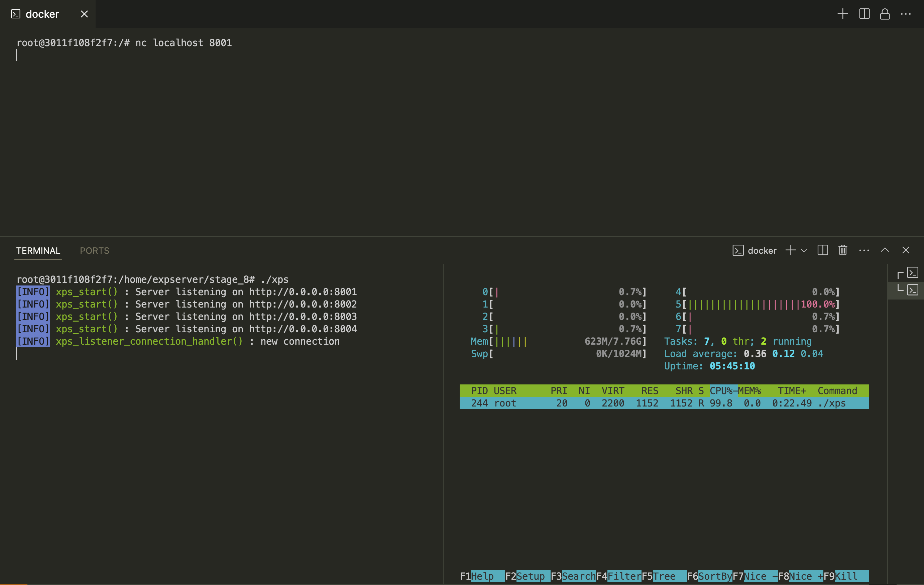Click htop F8 Nice plus
924x585 pixels.
click(800, 576)
